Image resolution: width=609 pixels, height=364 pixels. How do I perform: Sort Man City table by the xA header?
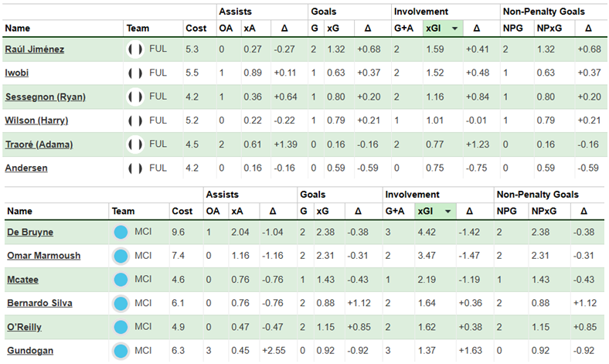click(x=236, y=211)
